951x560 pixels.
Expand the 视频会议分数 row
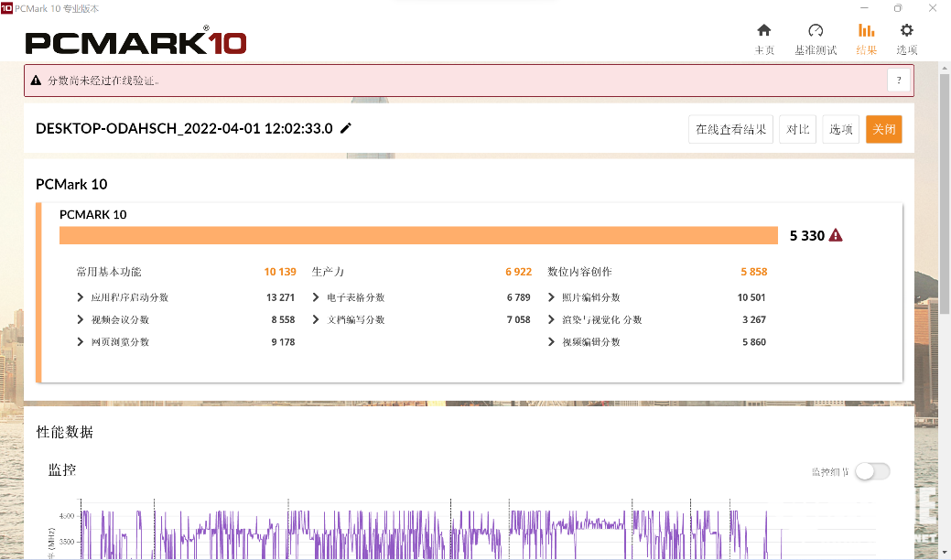[x=81, y=319]
